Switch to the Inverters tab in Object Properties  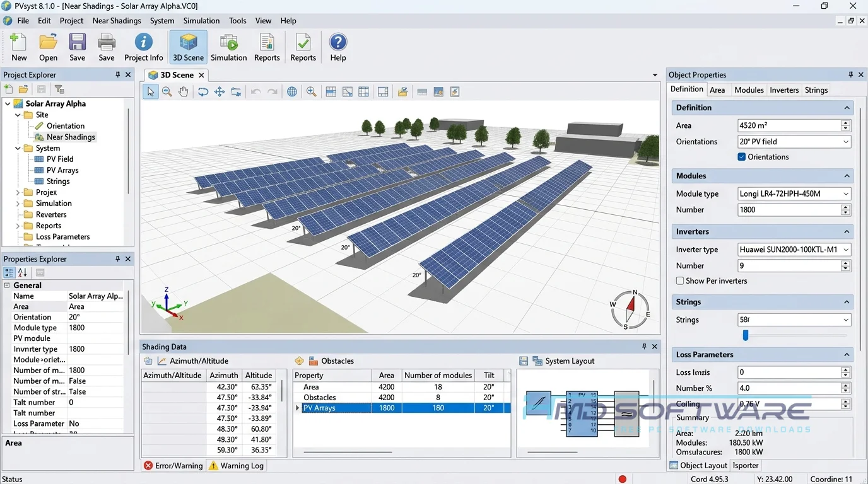[784, 90]
